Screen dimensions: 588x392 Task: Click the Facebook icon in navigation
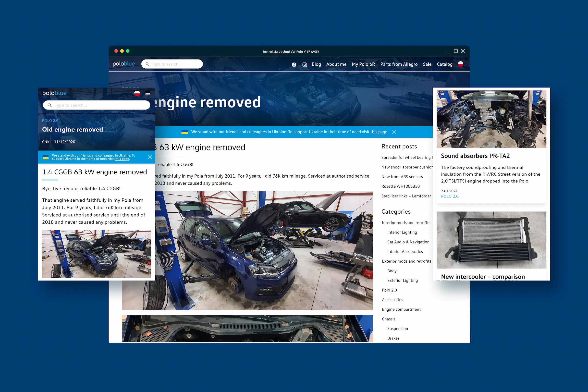pos(293,64)
